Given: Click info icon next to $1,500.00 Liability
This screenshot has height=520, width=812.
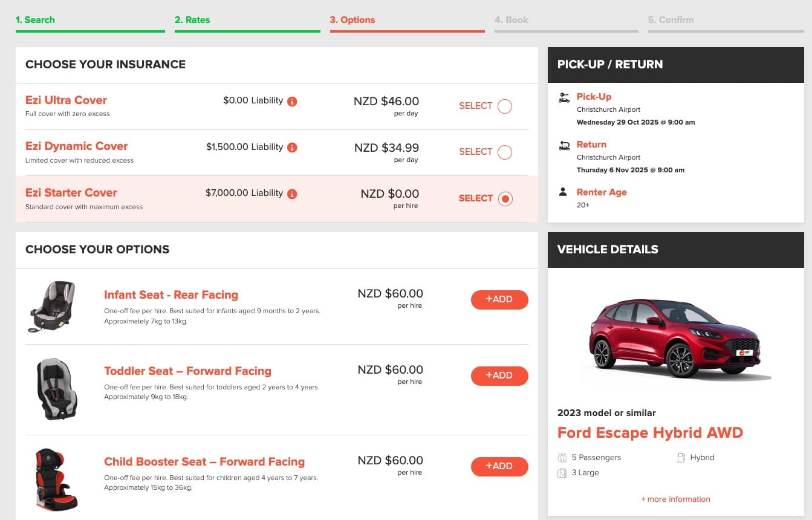Looking at the screenshot, I should tap(292, 148).
